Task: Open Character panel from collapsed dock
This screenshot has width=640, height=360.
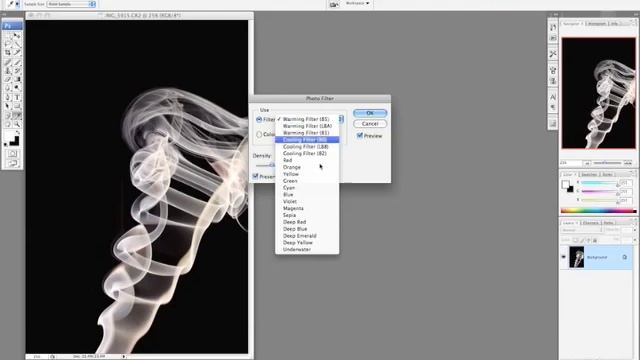Action: 553,97
